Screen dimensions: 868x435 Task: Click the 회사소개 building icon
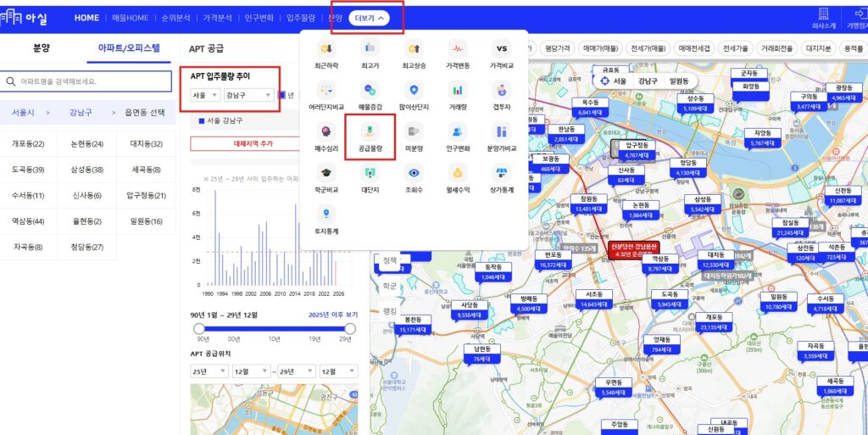click(x=823, y=17)
